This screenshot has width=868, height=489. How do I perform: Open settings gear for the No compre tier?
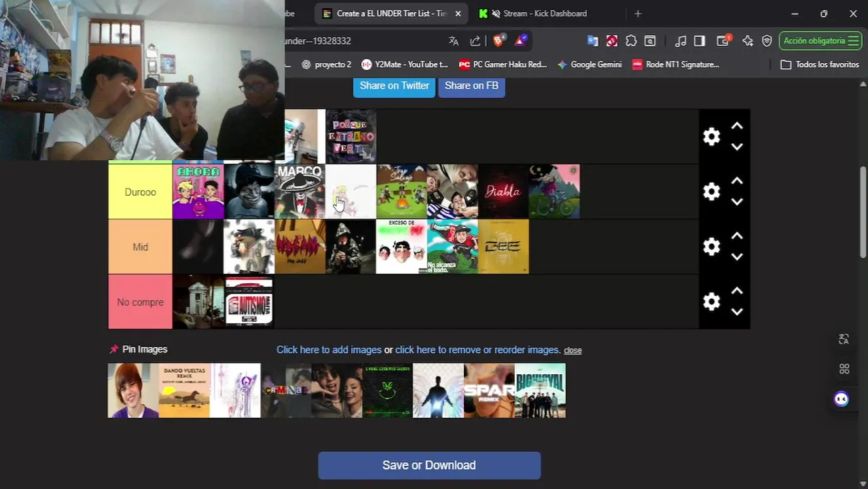[x=711, y=302]
